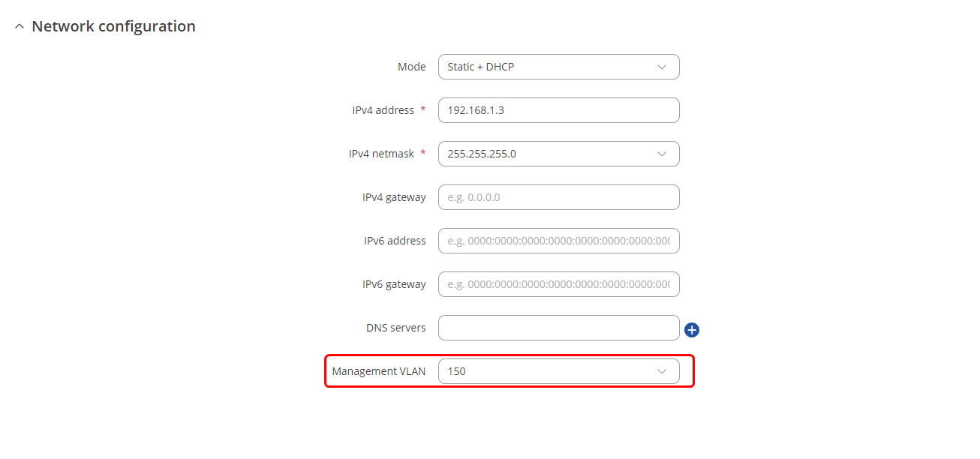Click the arrow icon in IPv4 netmask selector
980x459 pixels.
click(x=662, y=154)
